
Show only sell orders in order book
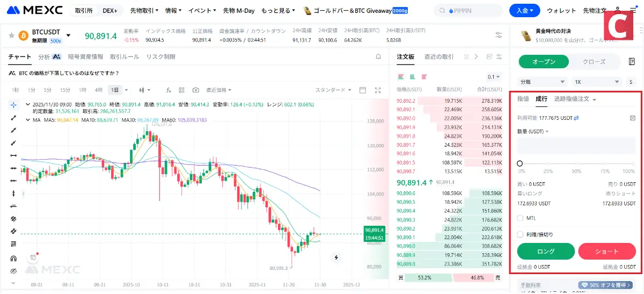point(424,77)
